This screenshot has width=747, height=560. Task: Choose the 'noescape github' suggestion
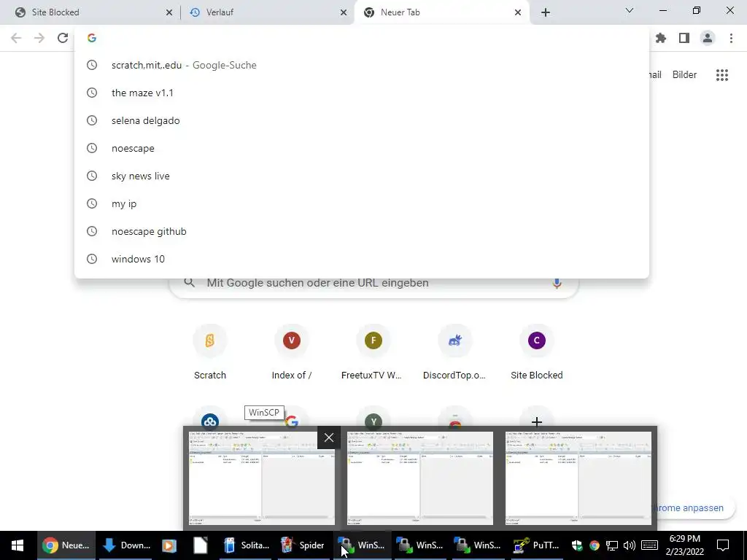362,231
